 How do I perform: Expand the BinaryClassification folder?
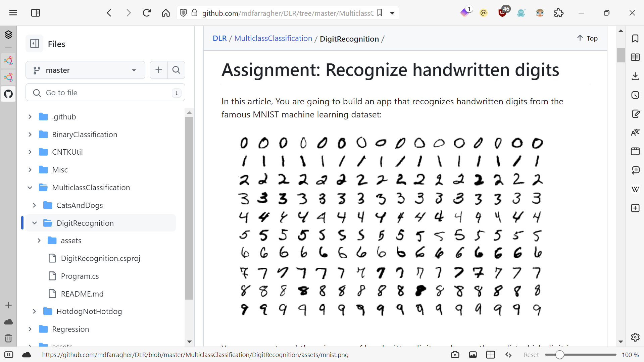coord(30,135)
